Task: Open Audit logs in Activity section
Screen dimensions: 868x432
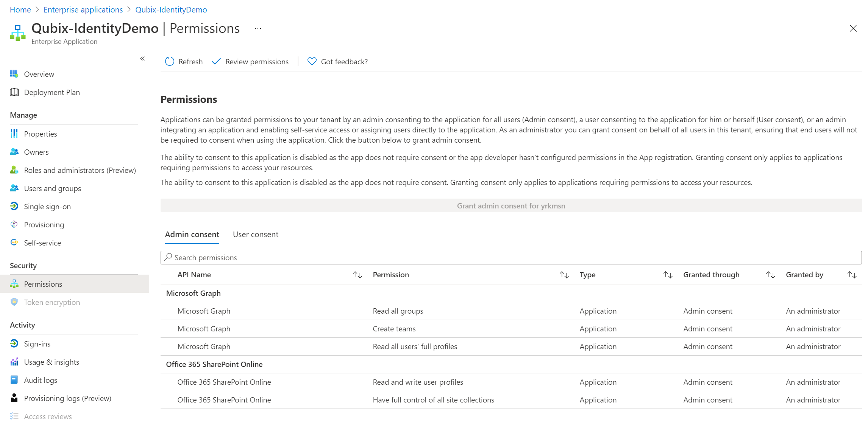Action: [x=40, y=380]
